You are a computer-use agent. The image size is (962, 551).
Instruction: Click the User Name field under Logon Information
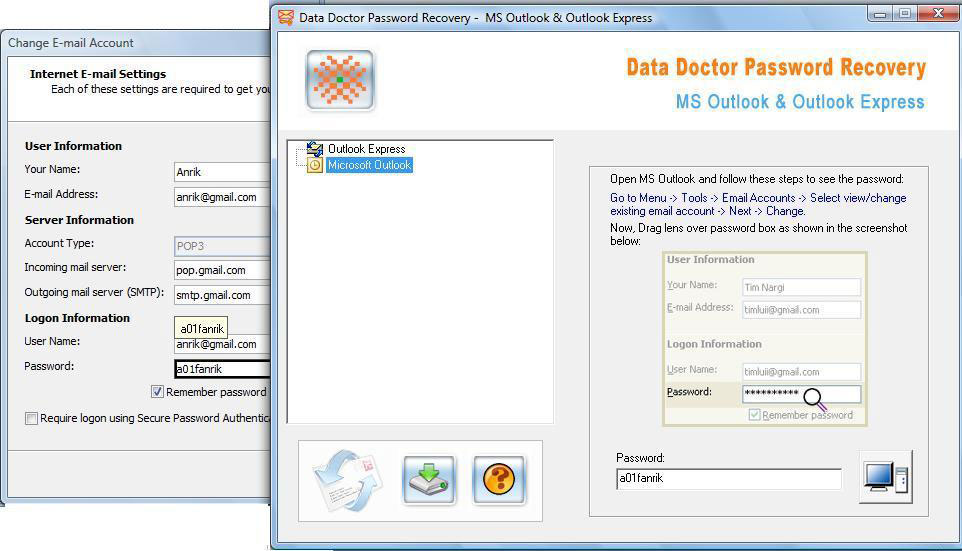pos(222,345)
